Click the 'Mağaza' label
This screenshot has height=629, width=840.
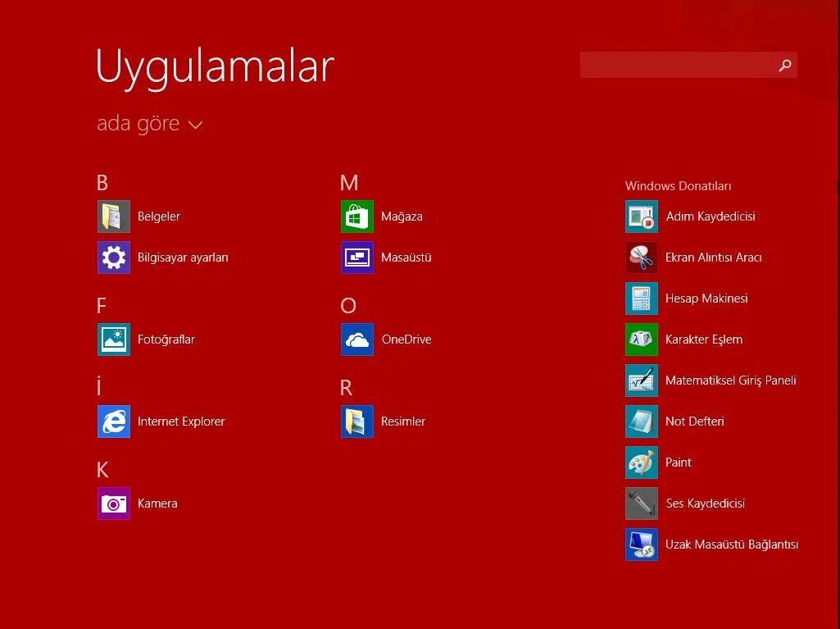[402, 217]
